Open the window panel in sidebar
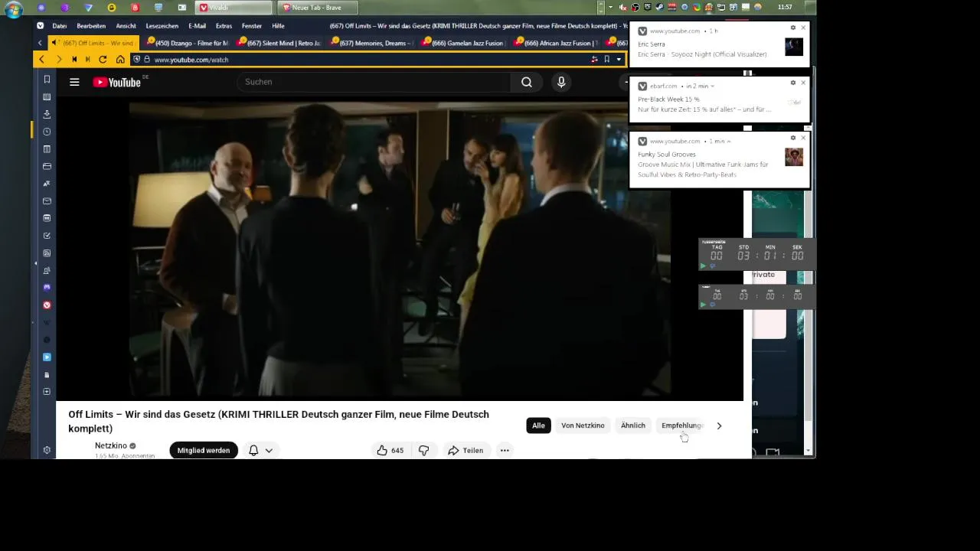This screenshot has width=980, height=551. [47, 166]
